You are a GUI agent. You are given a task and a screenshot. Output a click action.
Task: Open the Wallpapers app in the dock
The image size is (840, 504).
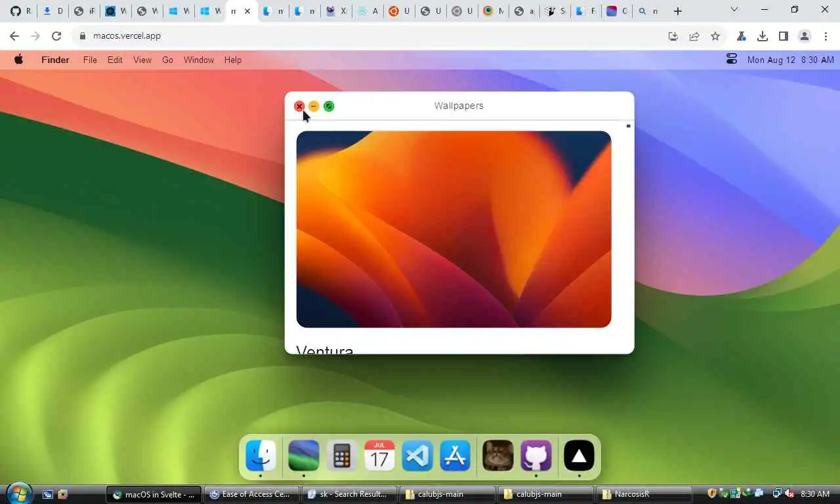click(x=304, y=455)
